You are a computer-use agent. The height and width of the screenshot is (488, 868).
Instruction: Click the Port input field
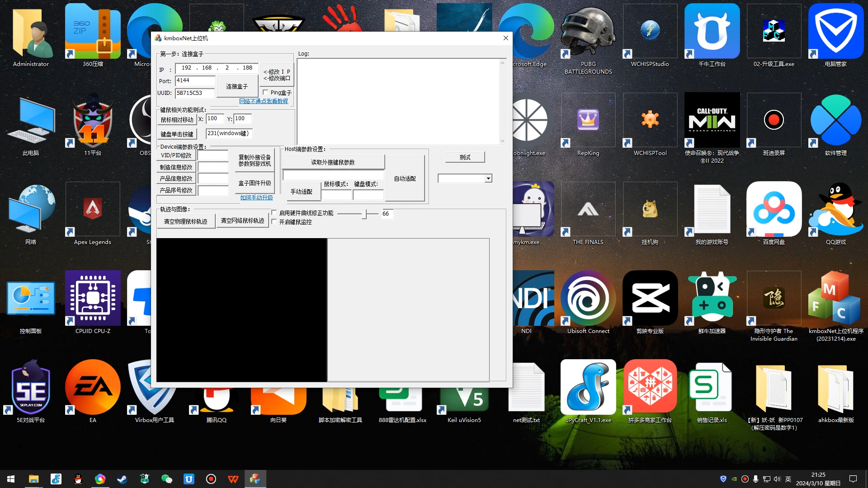(x=195, y=81)
